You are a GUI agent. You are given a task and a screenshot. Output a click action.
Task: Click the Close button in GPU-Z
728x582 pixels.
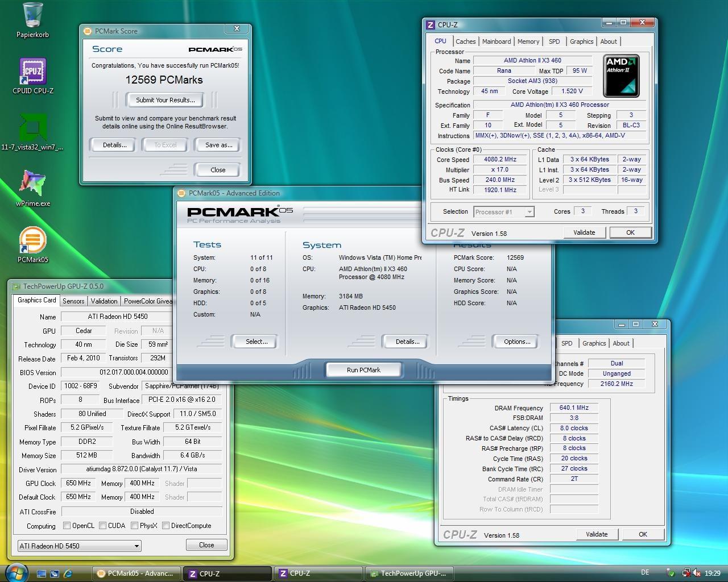tap(206, 545)
